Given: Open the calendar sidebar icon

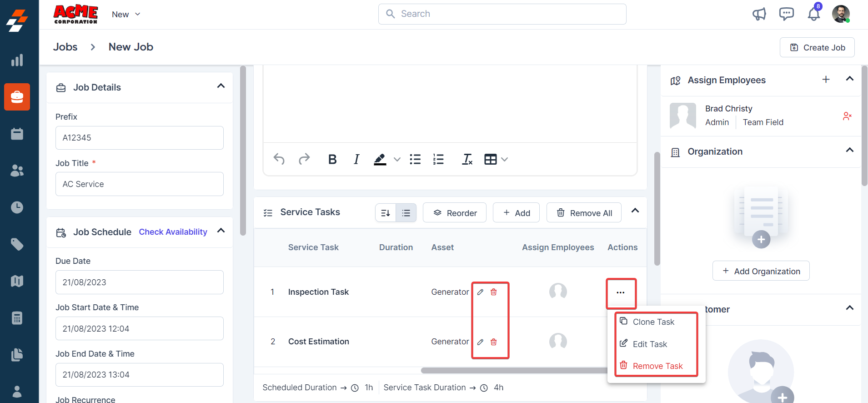Looking at the screenshot, I should point(17,134).
